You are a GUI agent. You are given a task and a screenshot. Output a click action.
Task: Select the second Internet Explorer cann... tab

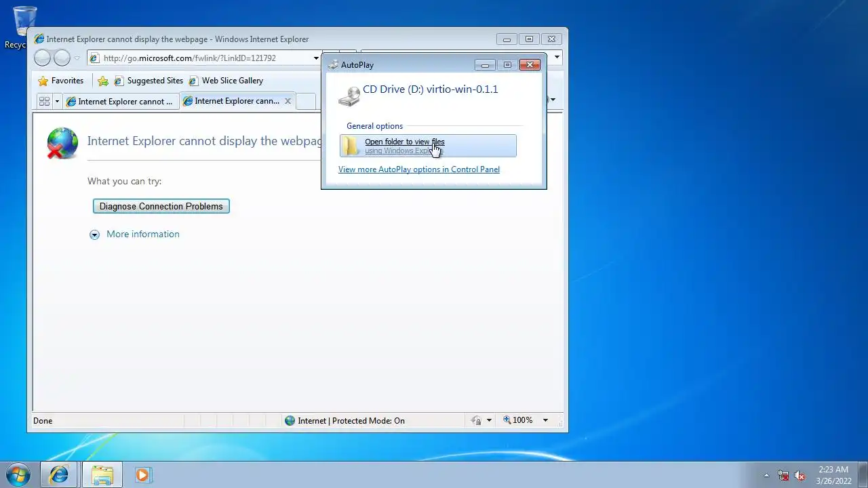pyautogui.click(x=233, y=101)
